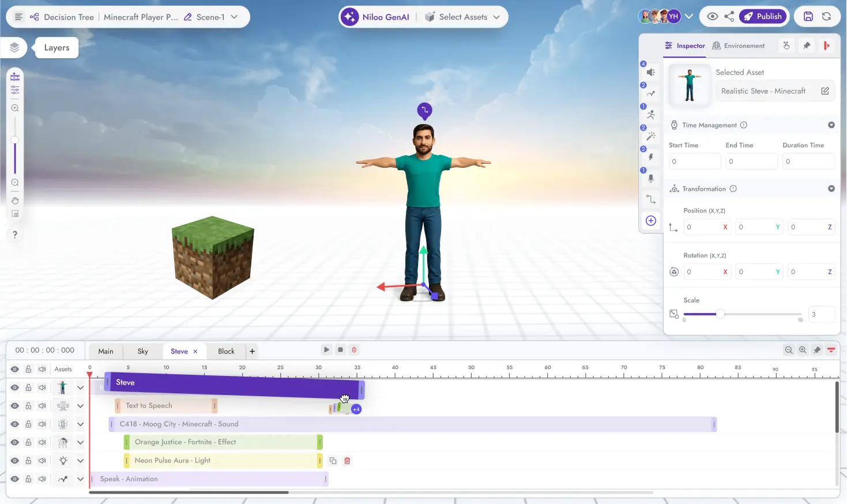Adjust the vertical zoom slider handle
This screenshot has height=504, width=847.
pyautogui.click(x=15, y=140)
